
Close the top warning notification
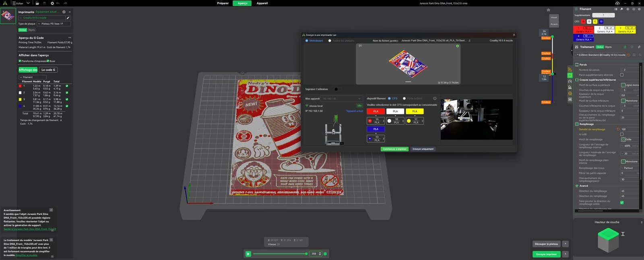point(51,210)
